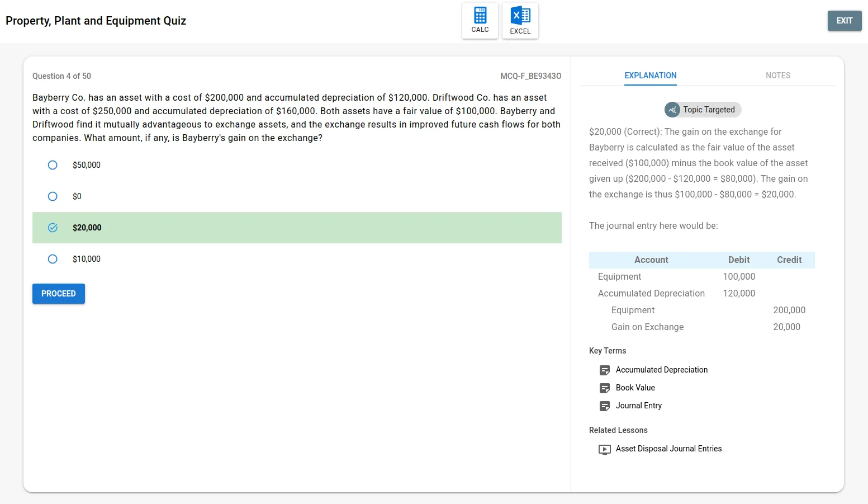Click the 20,000 credit value

(x=786, y=327)
